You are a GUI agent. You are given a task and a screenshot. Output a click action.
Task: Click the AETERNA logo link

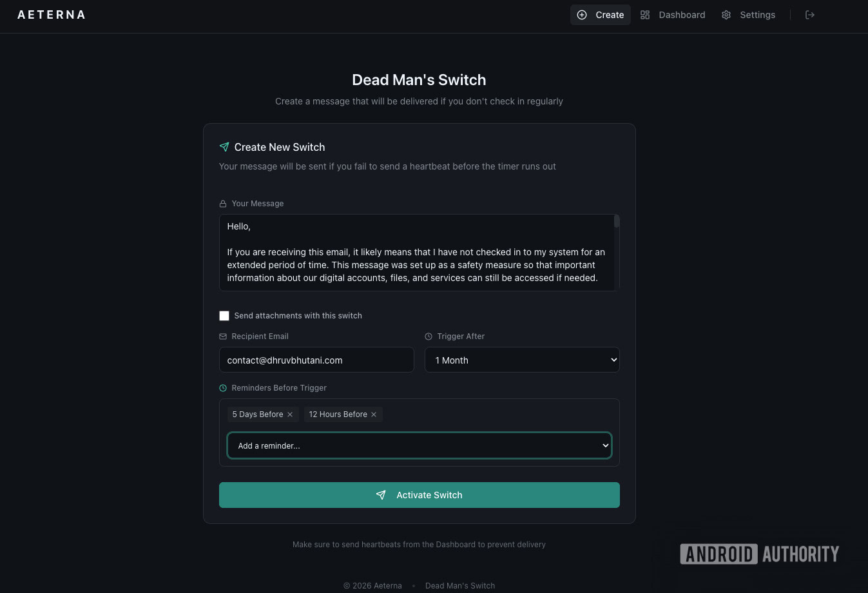tap(52, 15)
